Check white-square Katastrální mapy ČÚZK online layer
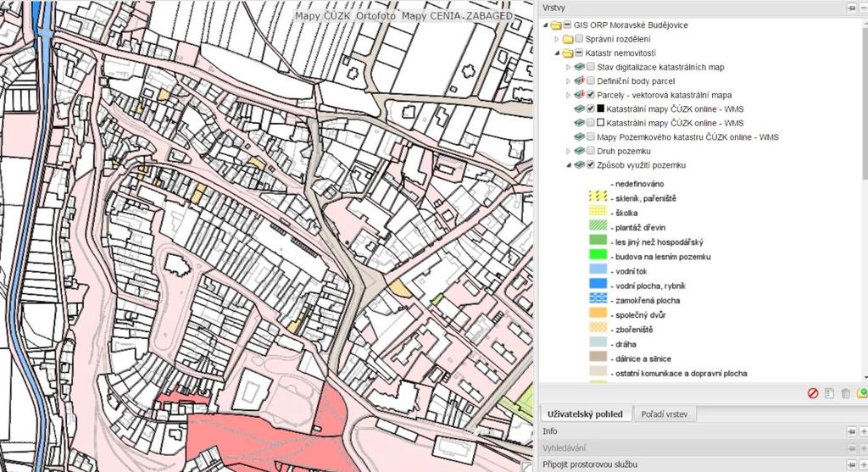 click(x=591, y=123)
